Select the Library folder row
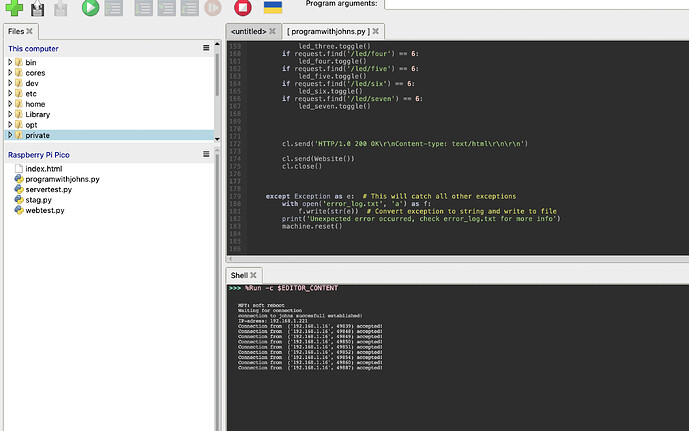The width and height of the screenshot is (689, 431). click(109, 115)
